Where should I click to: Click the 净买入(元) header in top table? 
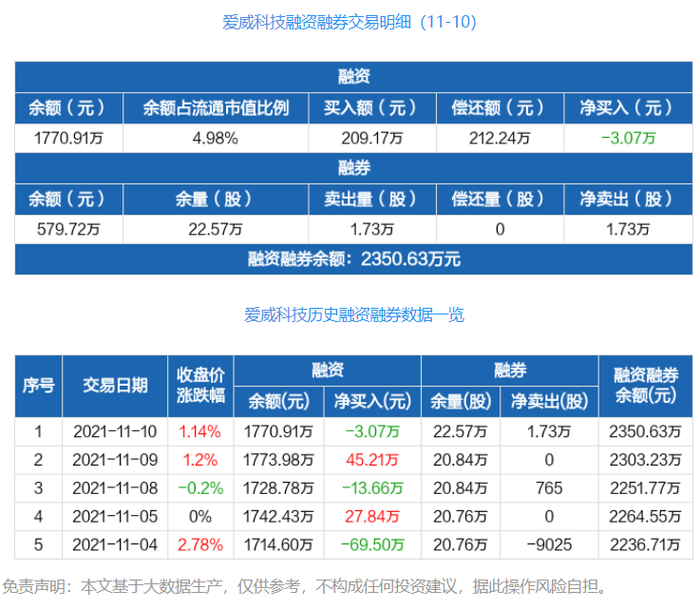click(629, 108)
